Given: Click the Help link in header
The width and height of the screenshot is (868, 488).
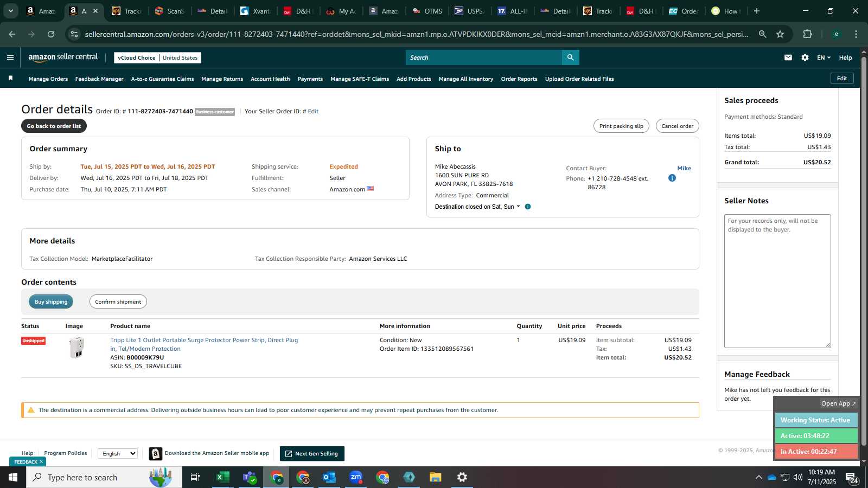Looking at the screenshot, I should click(845, 57).
